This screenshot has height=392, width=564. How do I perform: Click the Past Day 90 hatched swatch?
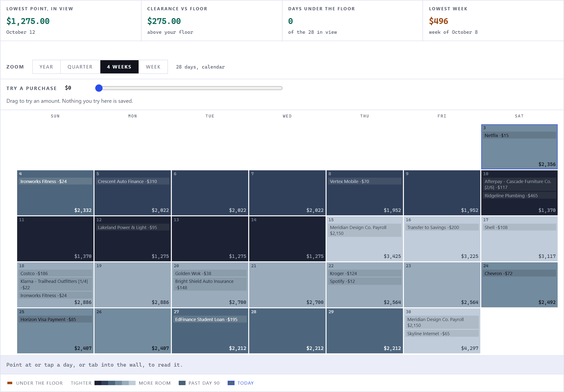(182, 383)
